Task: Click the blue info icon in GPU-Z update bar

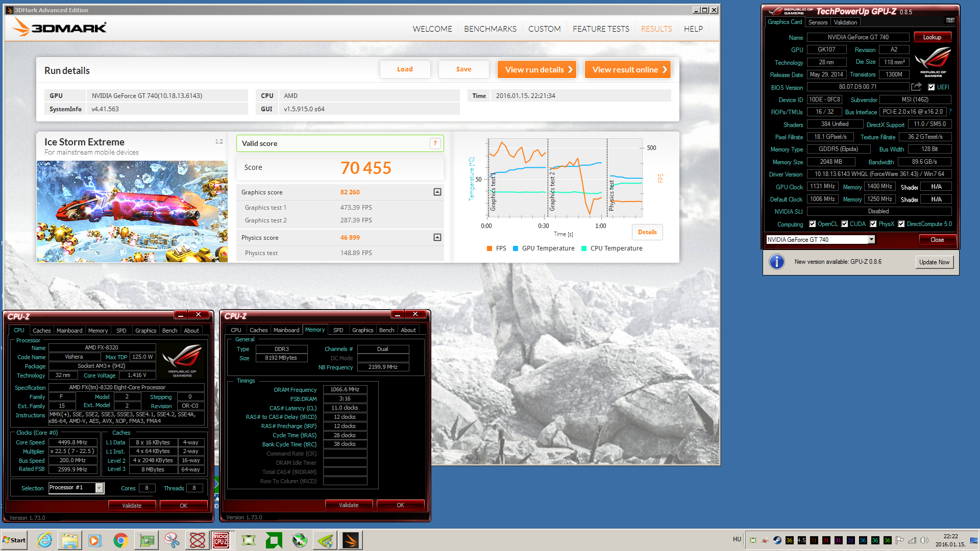Action: click(776, 262)
